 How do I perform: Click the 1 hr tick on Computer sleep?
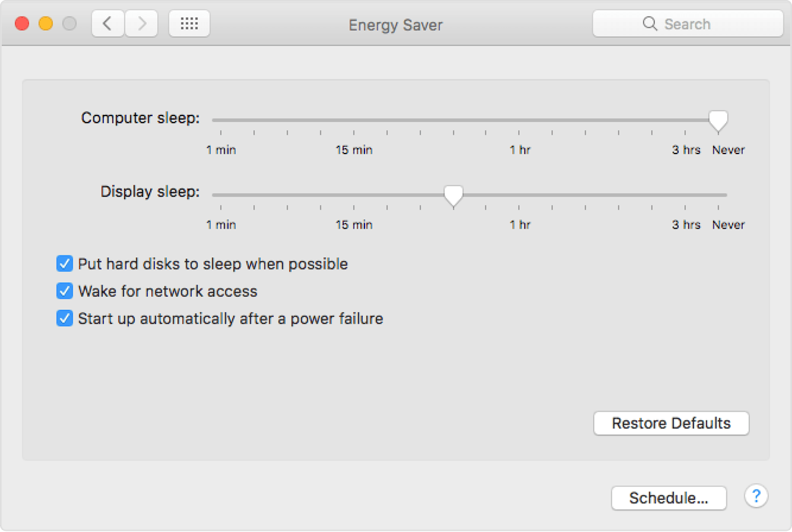pos(519,133)
